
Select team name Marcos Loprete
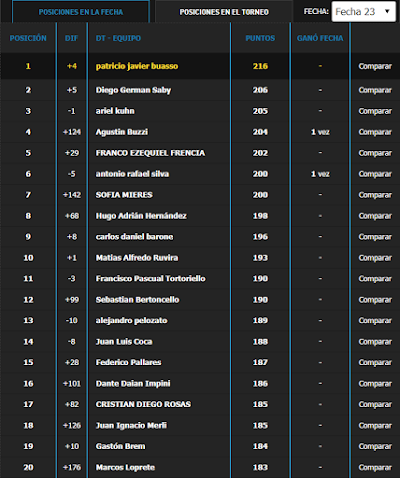(x=125, y=468)
